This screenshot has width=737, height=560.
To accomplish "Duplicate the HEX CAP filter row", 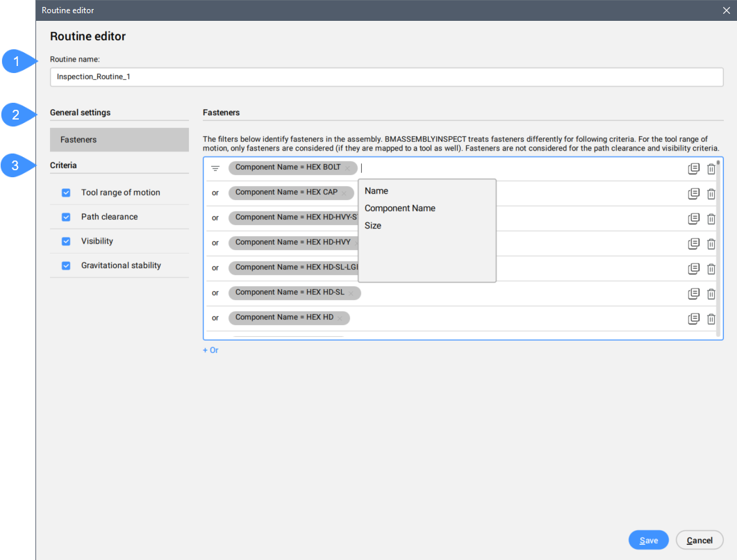I will [x=693, y=194].
